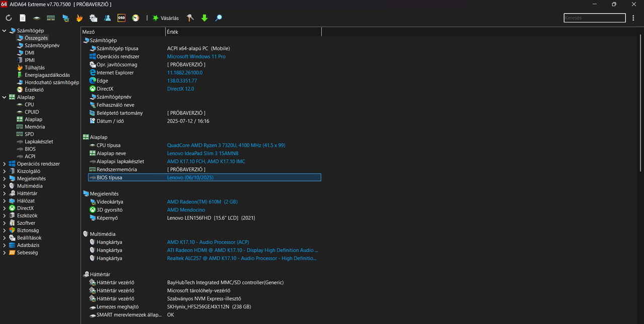Select CPUID in the tree
The image size is (644, 324).
(x=32, y=112)
